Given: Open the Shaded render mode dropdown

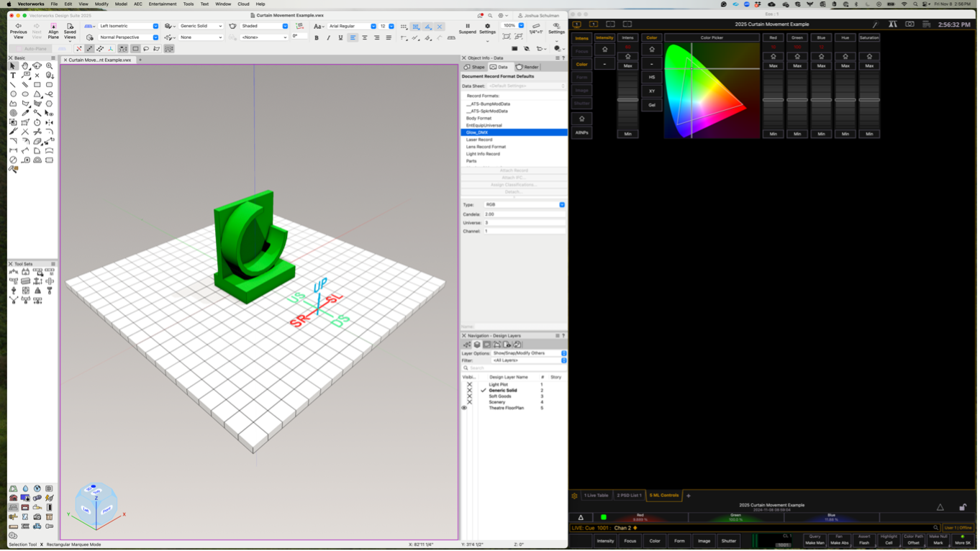Looking at the screenshot, I should 264,26.
